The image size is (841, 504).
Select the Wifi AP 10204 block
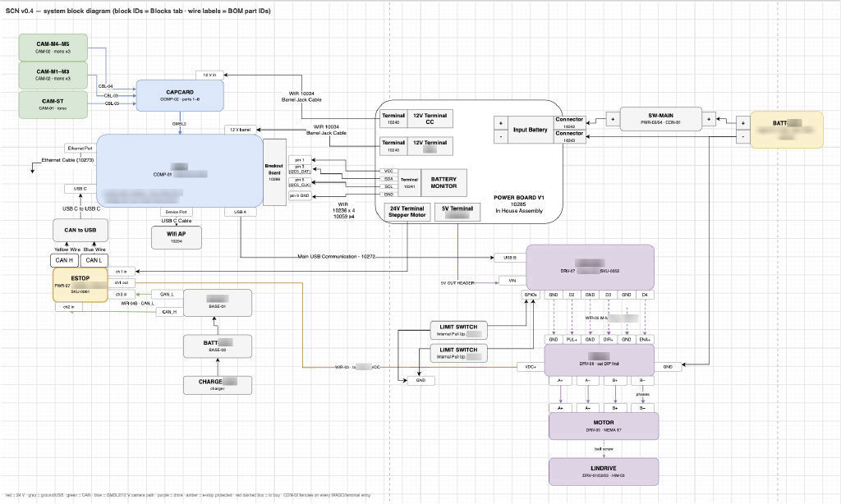[177, 237]
